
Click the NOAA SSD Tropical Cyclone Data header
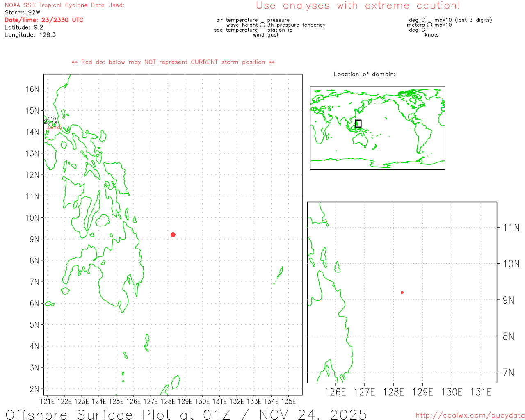(x=64, y=5)
